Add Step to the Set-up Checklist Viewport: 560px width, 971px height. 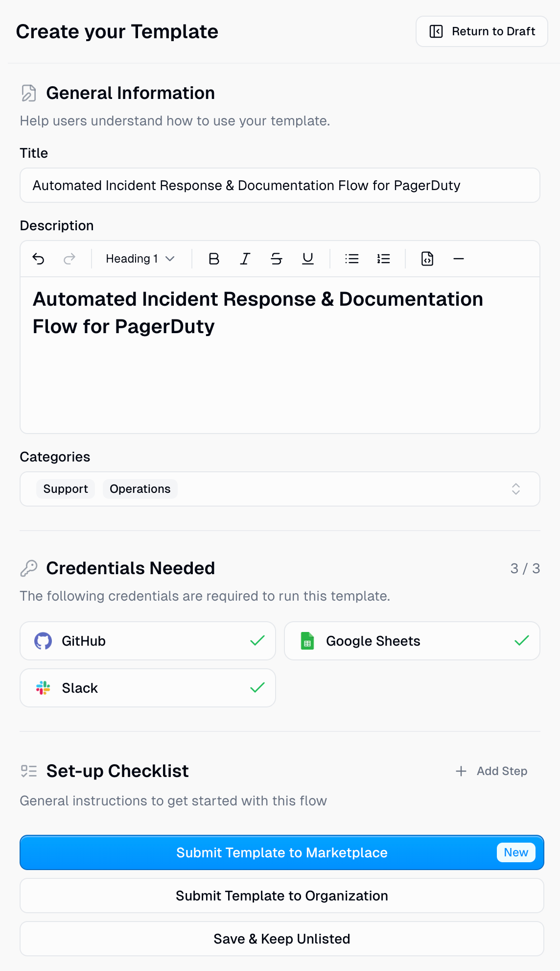tap(491, 771)
